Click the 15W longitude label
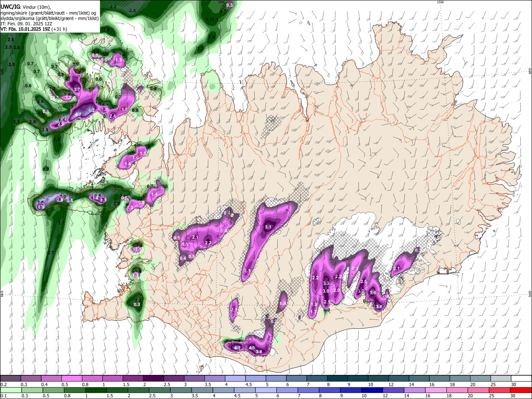This screenshot has height=399, width=532. tap(440, 2)
